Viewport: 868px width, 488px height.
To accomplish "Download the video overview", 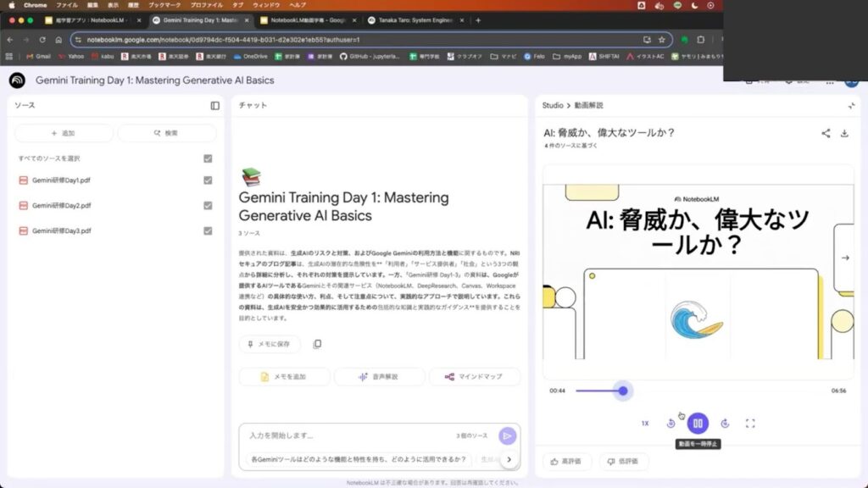I will (844, 133).
